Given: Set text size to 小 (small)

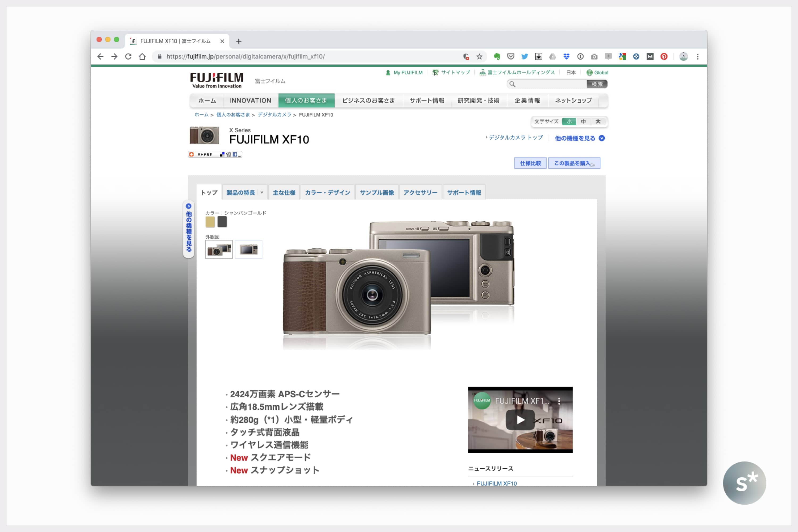Looking at the screenshot, I should coord(569,122).
